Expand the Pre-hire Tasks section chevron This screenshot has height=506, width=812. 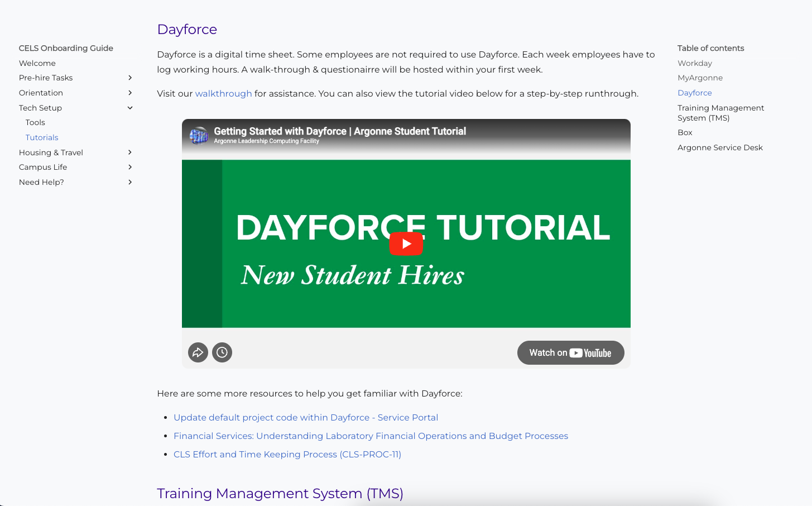[x=130, y=78]
